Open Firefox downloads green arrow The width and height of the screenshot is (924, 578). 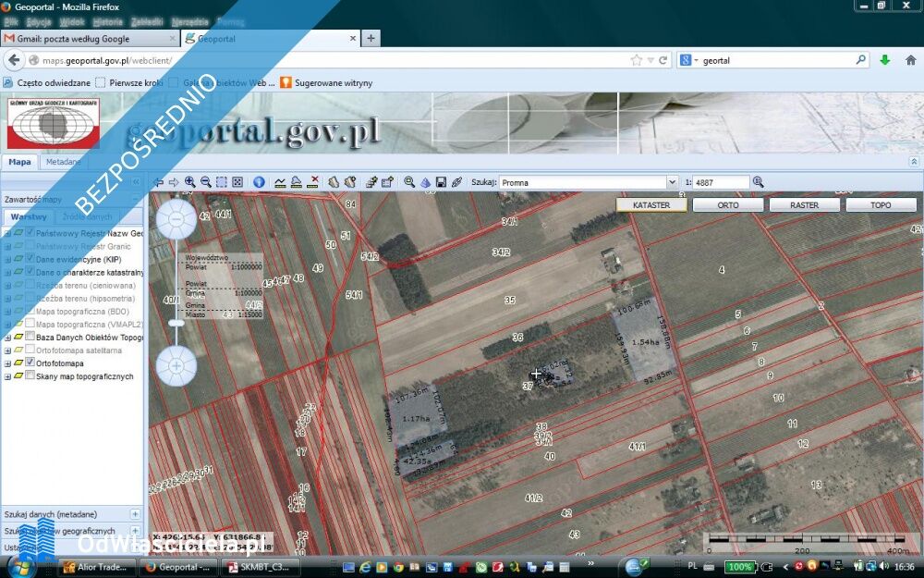[884, 60]
